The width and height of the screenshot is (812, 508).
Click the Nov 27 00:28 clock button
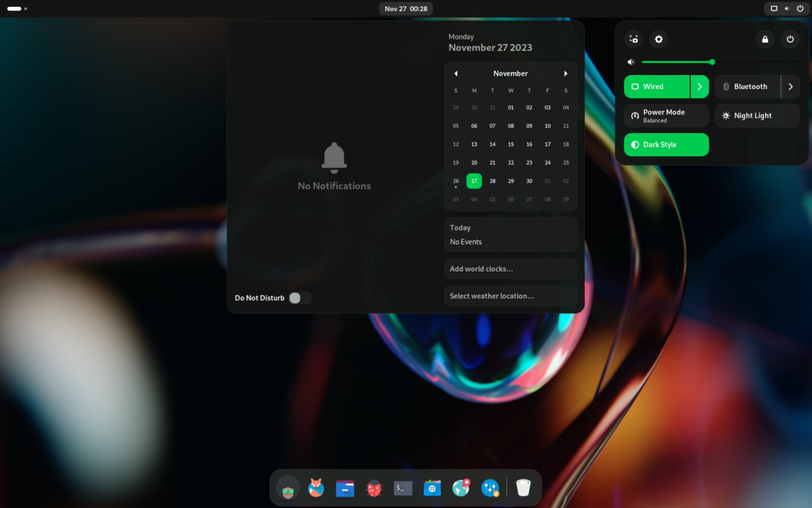click(x=406, y=8)
